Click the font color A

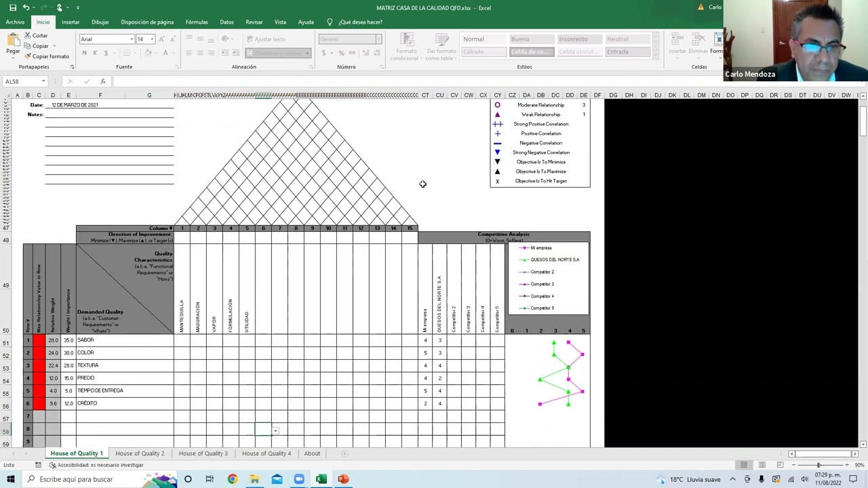[165, 53]
